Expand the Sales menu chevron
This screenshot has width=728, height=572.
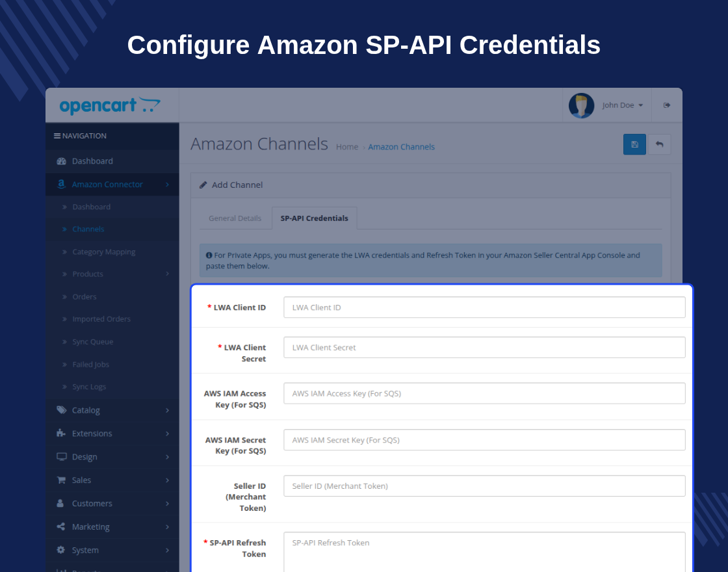click(x=167, y=480)
